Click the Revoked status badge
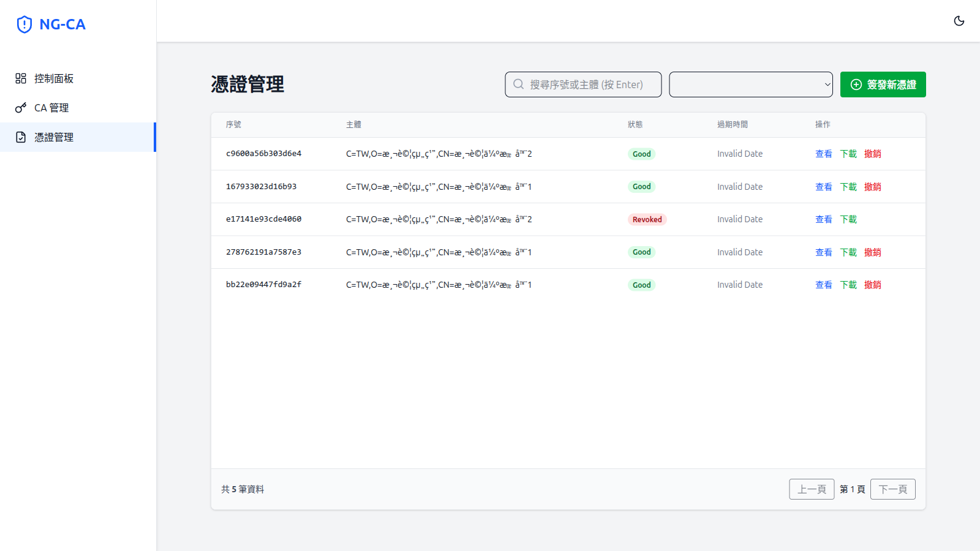Image resolution: width=980 pixels, height=551 pixels. click(647, 219)
